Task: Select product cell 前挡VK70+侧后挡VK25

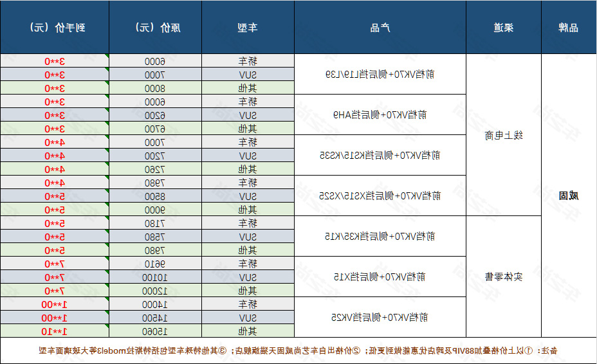Action: coord(380,317)
